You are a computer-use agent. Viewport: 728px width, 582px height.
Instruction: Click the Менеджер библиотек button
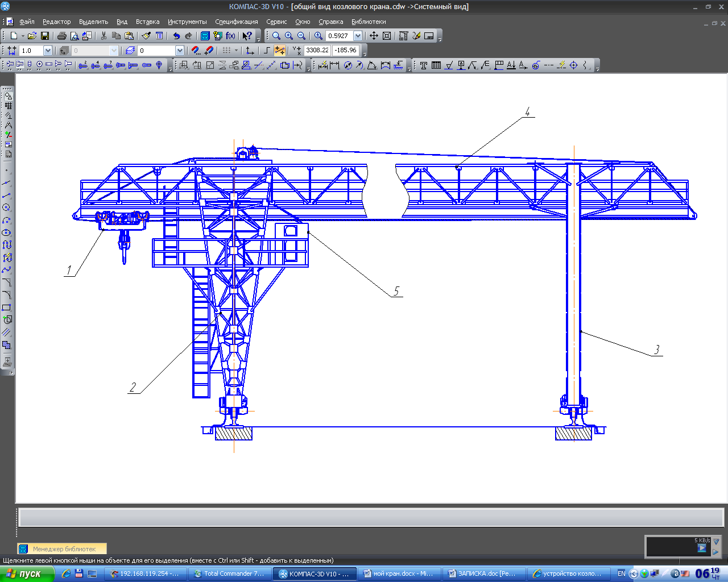coord(62,549)
